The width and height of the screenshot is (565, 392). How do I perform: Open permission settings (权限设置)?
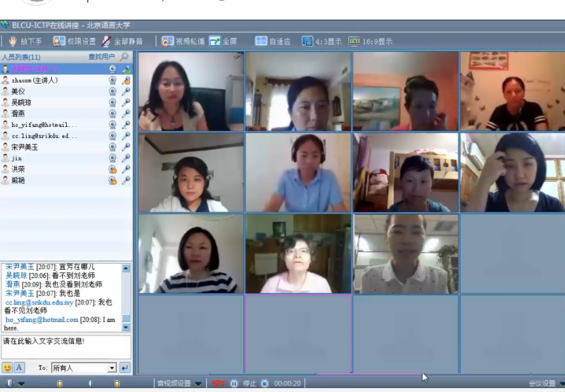pyautogui.click(x=58, y=41)
